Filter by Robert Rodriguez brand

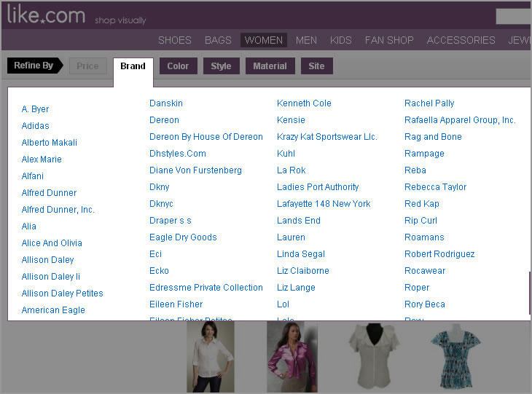tap(439, 254)
